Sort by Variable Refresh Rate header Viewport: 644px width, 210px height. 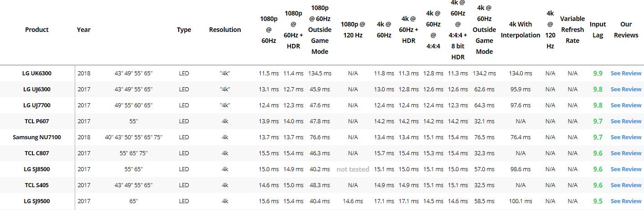572,30
